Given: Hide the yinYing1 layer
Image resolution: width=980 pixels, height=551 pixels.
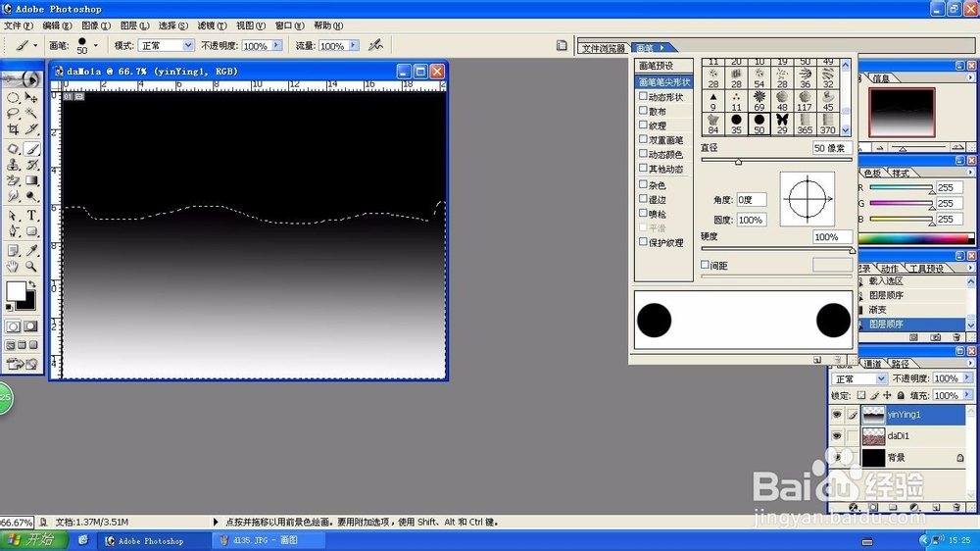Looking at the screenshot, I should tap(837, 414).
